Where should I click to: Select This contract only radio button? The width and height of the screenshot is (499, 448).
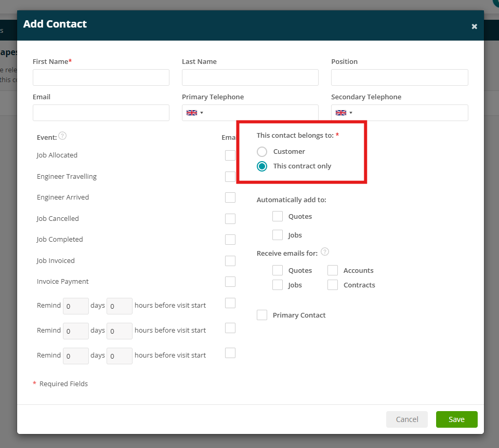pos(262,166)
